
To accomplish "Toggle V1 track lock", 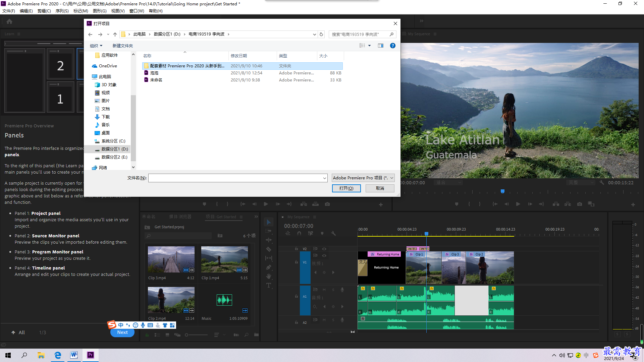I will (296, 262).
